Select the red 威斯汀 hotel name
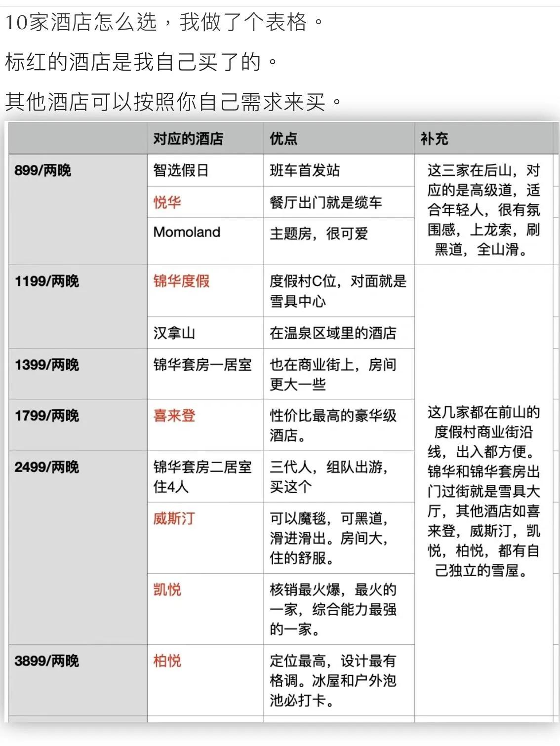560x746 pixels. pos(174,519)
